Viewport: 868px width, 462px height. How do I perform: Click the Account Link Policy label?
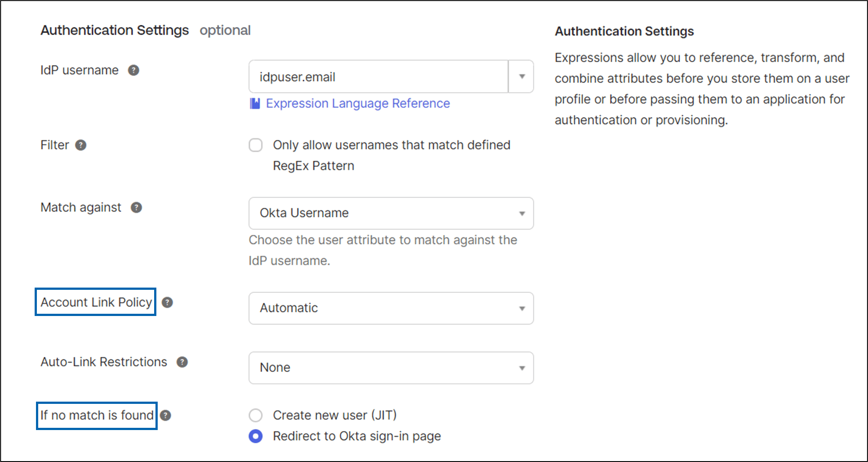[x=96, y=302]
